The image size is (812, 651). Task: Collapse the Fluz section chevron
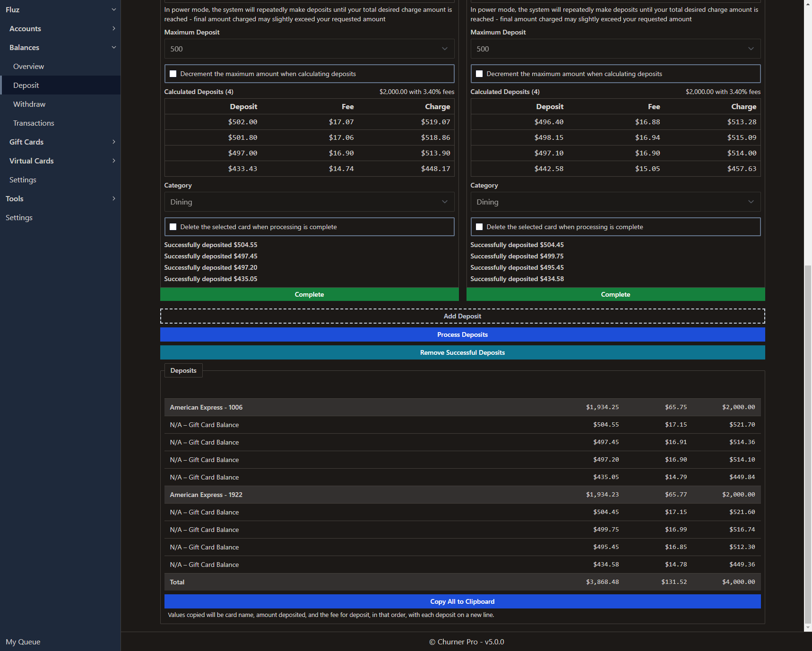[x=113, y=9]
